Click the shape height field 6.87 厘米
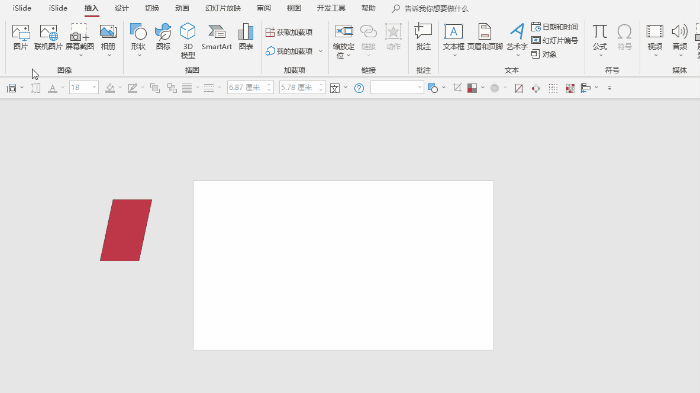The height and width of the screenshot is (393, 700). coord(250,88)
